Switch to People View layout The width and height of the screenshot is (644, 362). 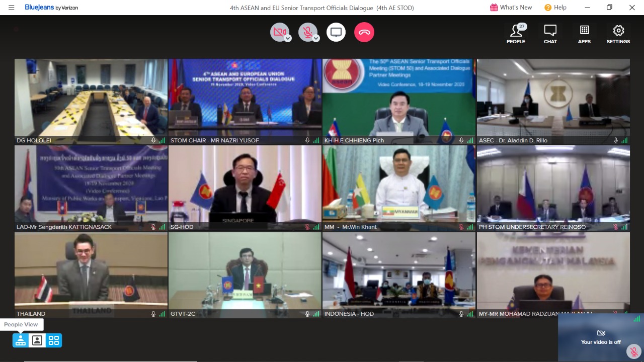(21, 340)
